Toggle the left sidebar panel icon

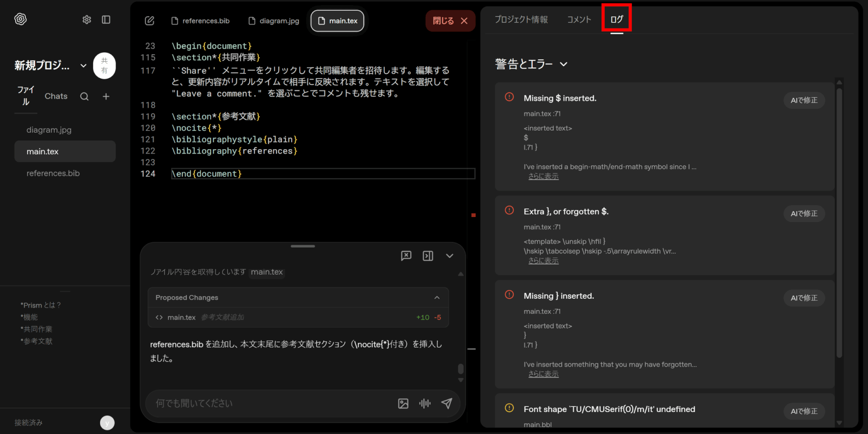[106, 20]
